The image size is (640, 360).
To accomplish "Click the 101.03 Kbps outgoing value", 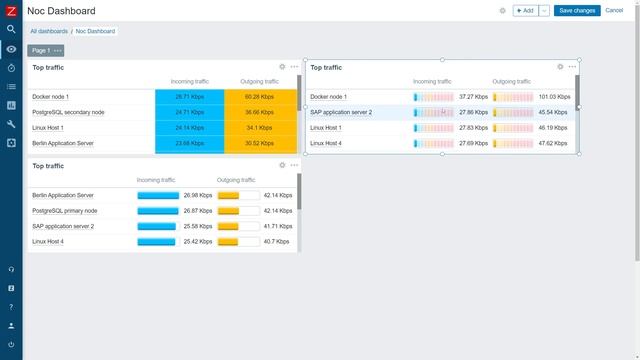I will click(554, 97).
